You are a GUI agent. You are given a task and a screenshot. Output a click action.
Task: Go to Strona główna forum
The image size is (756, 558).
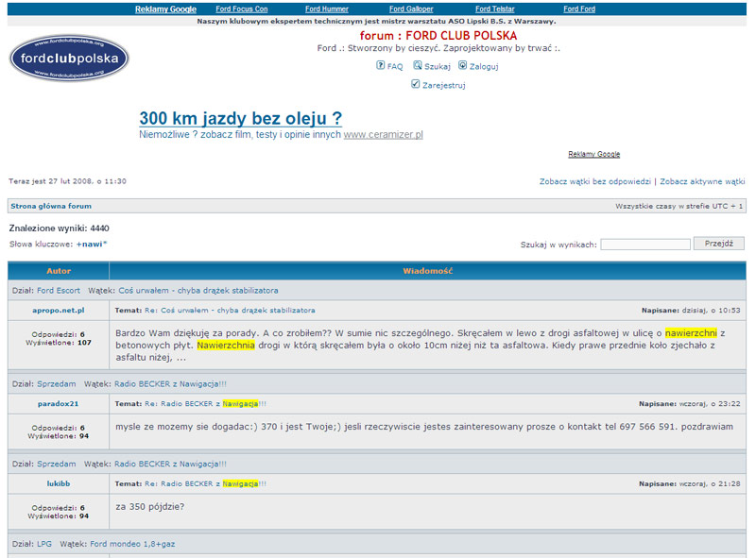click(x=51, y=206)
